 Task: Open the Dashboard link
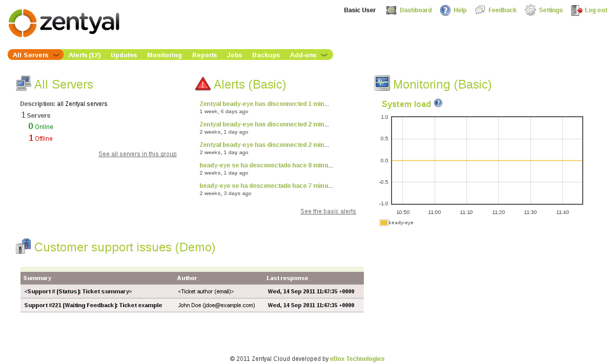tap(416, 10)
